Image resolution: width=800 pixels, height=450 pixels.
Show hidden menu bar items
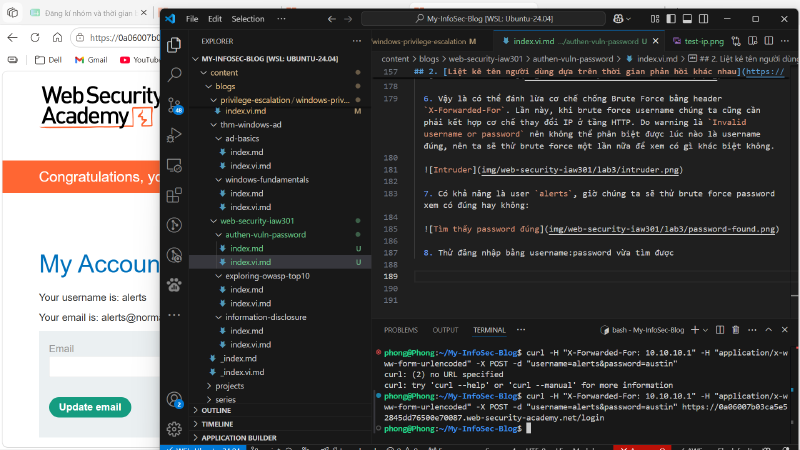(x=281, y=19)
